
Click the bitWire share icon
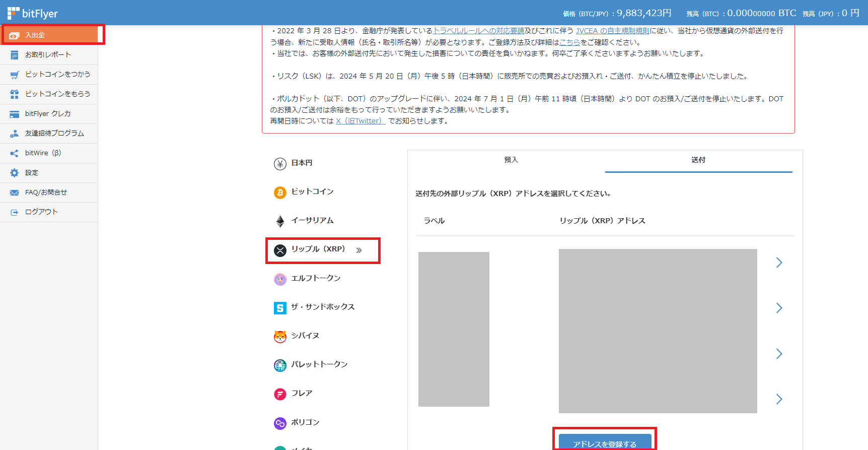coord(14,153)
